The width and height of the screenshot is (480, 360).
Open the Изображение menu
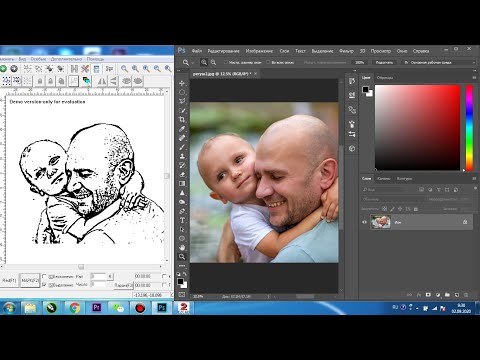click(259, 51)
